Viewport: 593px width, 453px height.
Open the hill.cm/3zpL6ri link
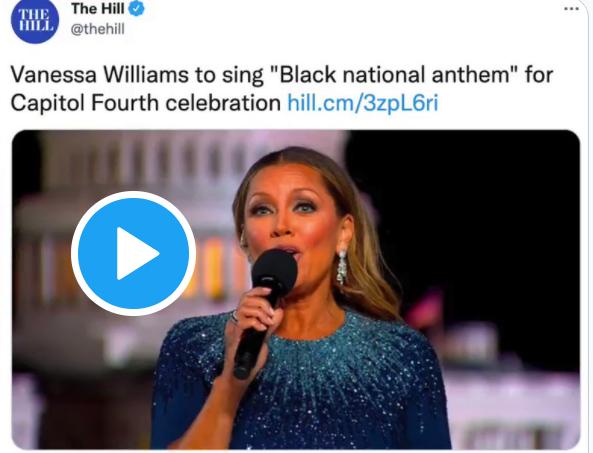tap(363, 102)
